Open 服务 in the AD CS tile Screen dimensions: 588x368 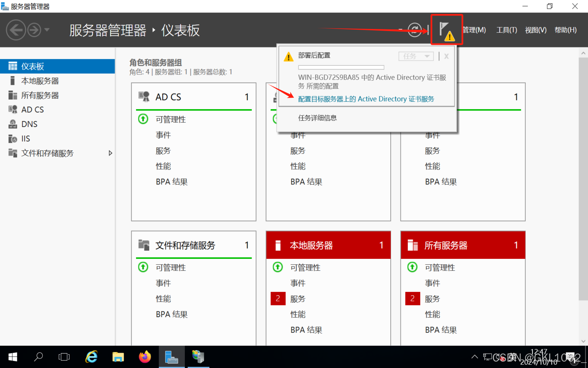pyautogui.click(x=163, y=151)
